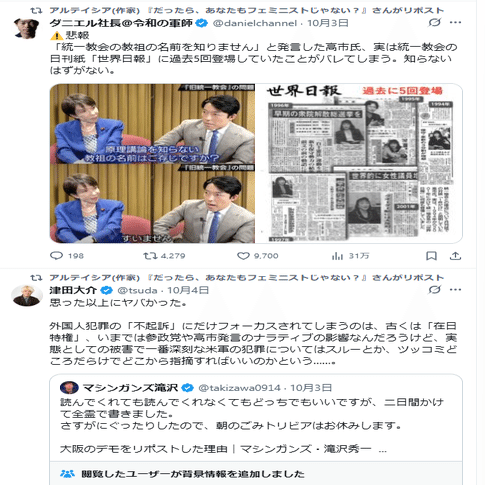
Task: Open 津田大介 profile avatar
Action: [27, 295]
